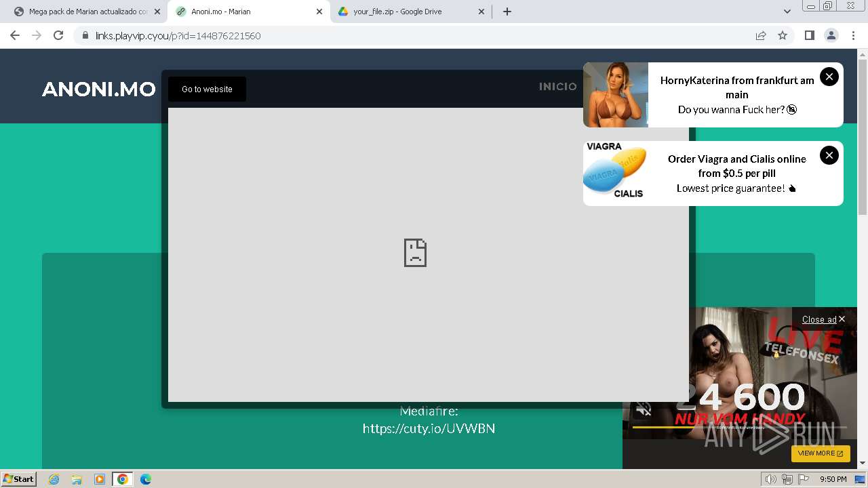Open volume speaker tray icon

coord(770,479)
